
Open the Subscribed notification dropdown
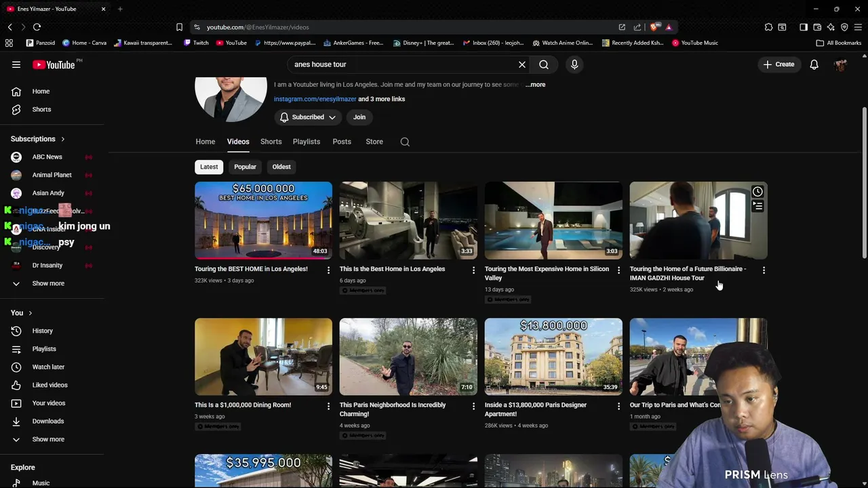point(308,117)
